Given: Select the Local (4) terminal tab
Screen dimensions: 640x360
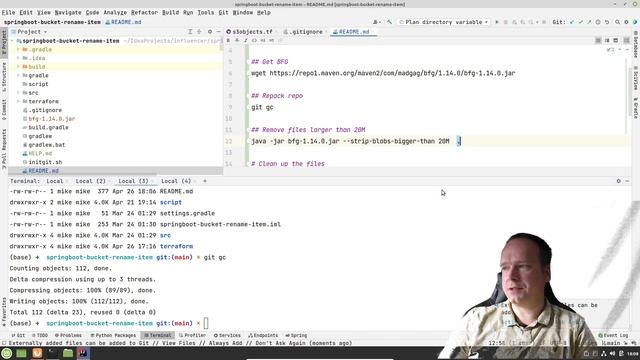Looking at the screenshot, I should pyautogui.click(x=176, y=181).
